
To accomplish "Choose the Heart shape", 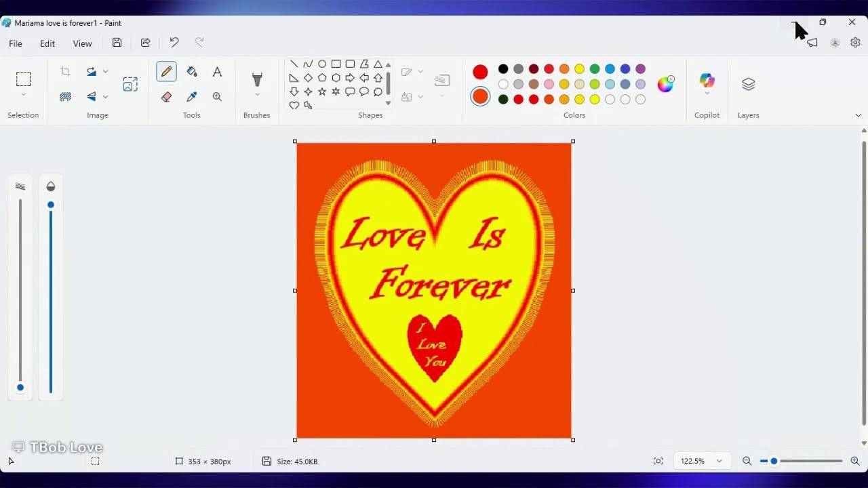I will tap(294, 105).
